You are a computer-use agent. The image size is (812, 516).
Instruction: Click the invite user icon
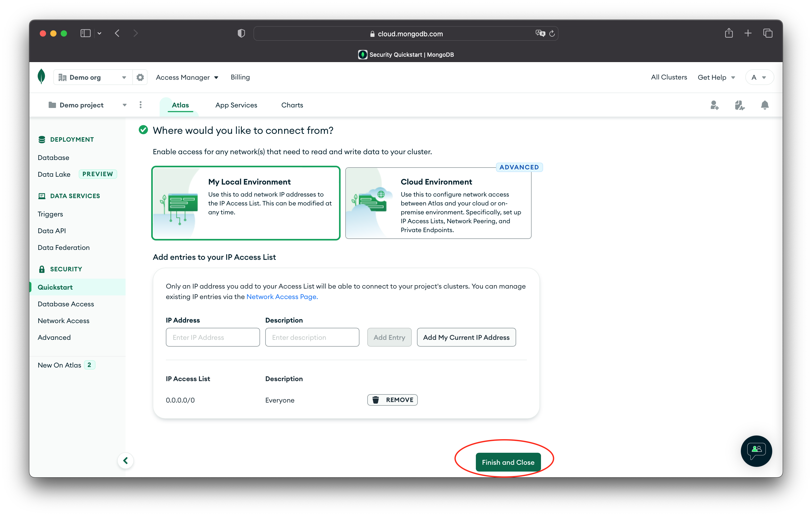click(x=714, y=105)
